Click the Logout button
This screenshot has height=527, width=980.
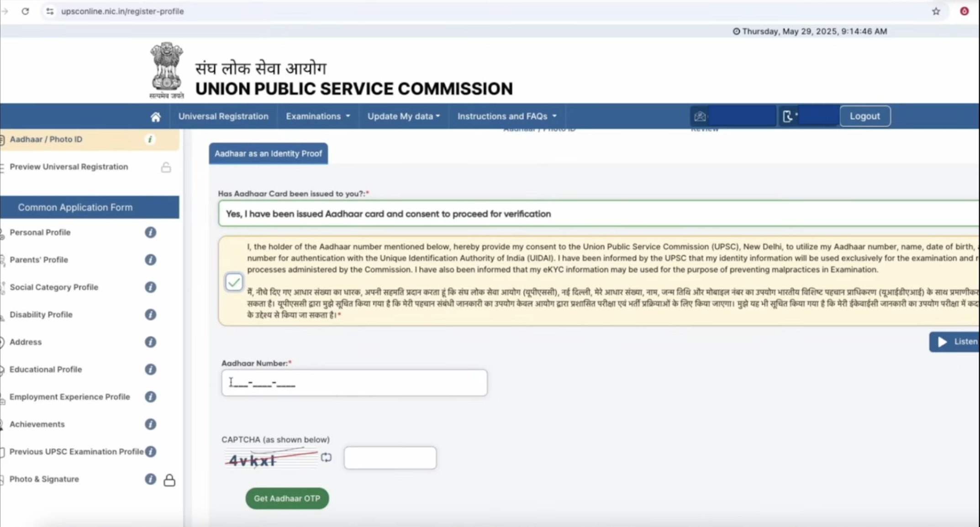tap(864, 116)
